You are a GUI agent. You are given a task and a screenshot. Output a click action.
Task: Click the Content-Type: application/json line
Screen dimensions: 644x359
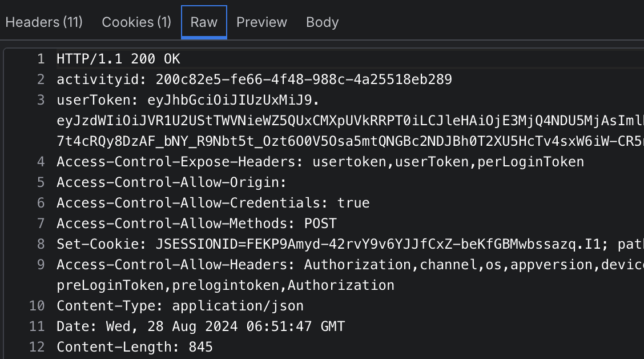click(x=180, y=306)
